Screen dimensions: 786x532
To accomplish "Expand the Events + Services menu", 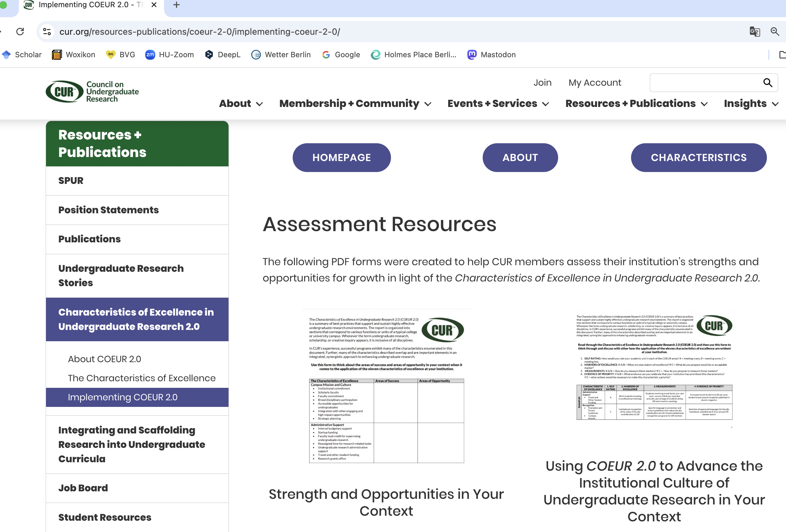I will tap(498, 104).
